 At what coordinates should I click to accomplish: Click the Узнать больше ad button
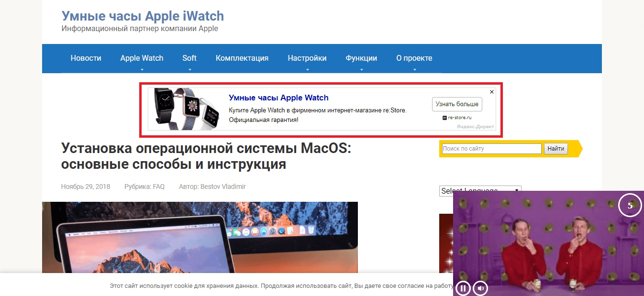click(457, 104)
